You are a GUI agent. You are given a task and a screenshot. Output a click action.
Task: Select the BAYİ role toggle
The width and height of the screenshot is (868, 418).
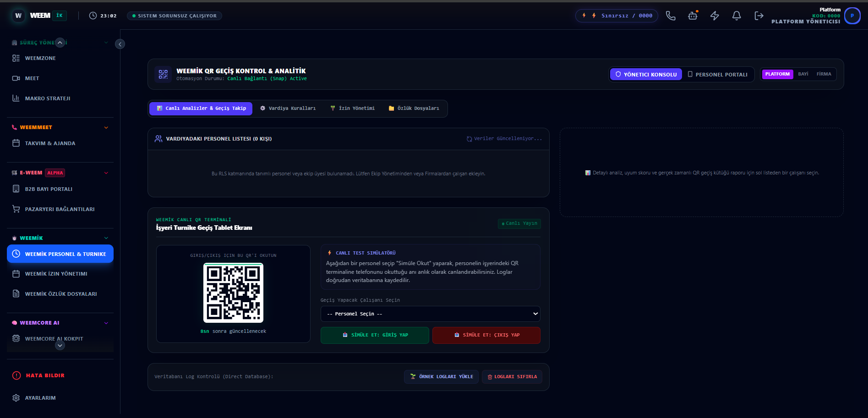[803, 74]
